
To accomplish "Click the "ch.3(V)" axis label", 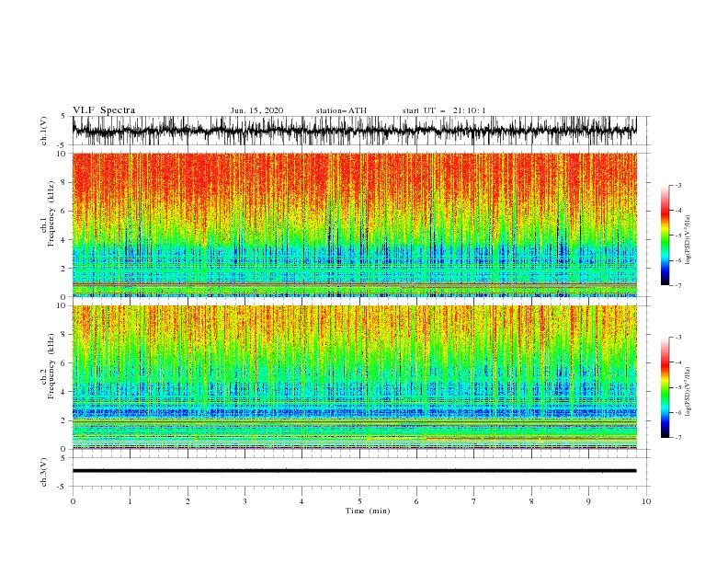I will [44, 472].
